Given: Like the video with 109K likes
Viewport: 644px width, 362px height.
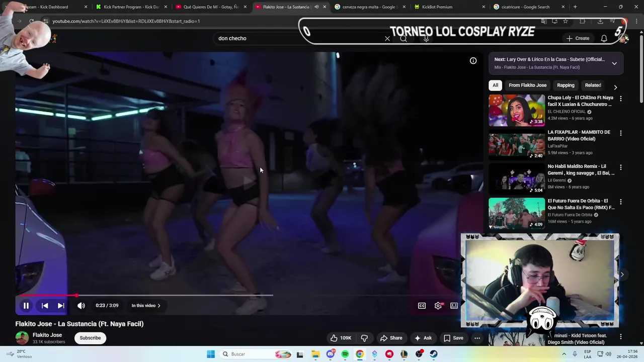Looking at the screenshot, I should (340, 338).
